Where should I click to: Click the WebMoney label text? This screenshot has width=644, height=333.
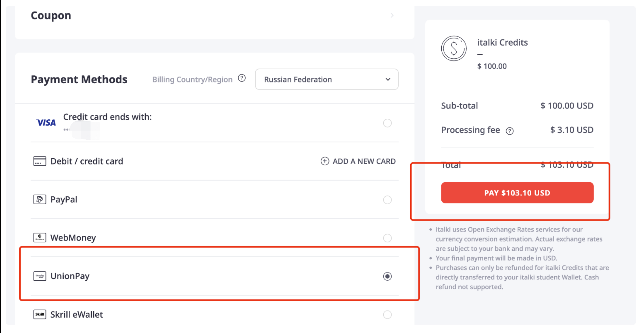pos(73,238)
